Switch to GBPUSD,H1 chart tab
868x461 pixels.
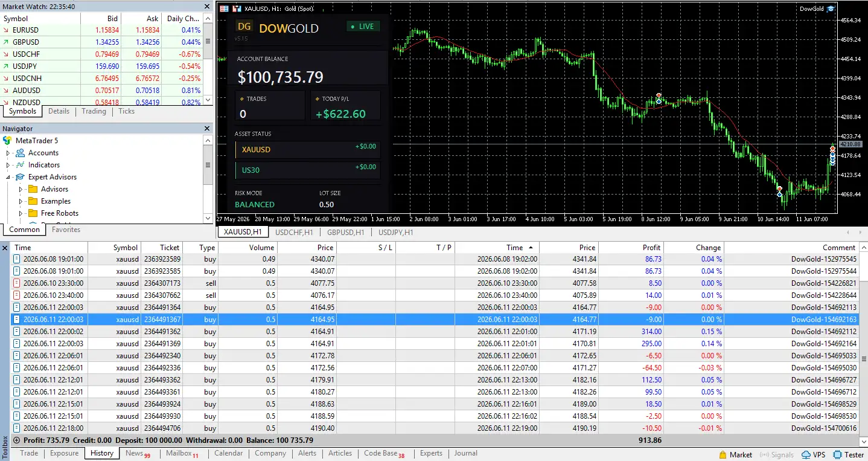point(345,232)
